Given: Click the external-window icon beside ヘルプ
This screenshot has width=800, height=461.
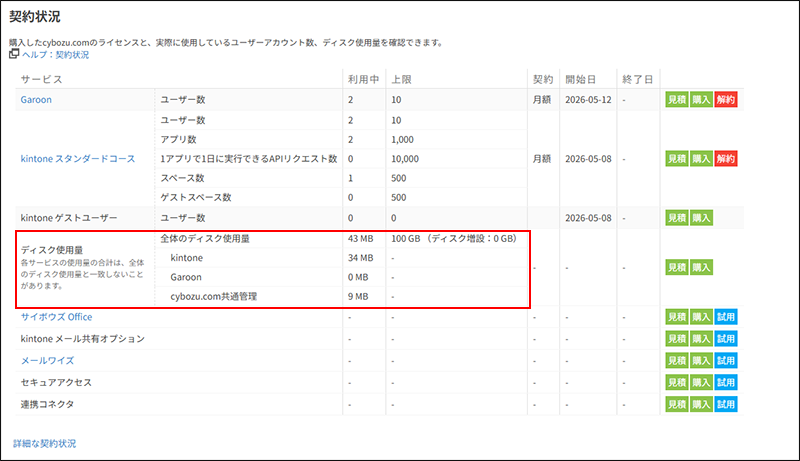Looking at the screenshot, I should (14, 54).
